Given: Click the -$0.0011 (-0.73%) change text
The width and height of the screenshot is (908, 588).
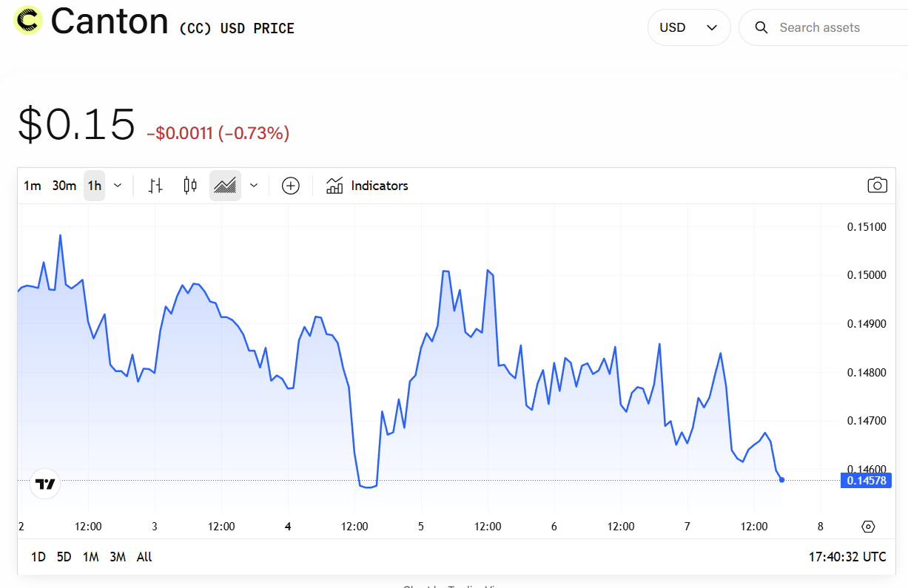Looking at the screenshot, I should click(x=218, y=133).
